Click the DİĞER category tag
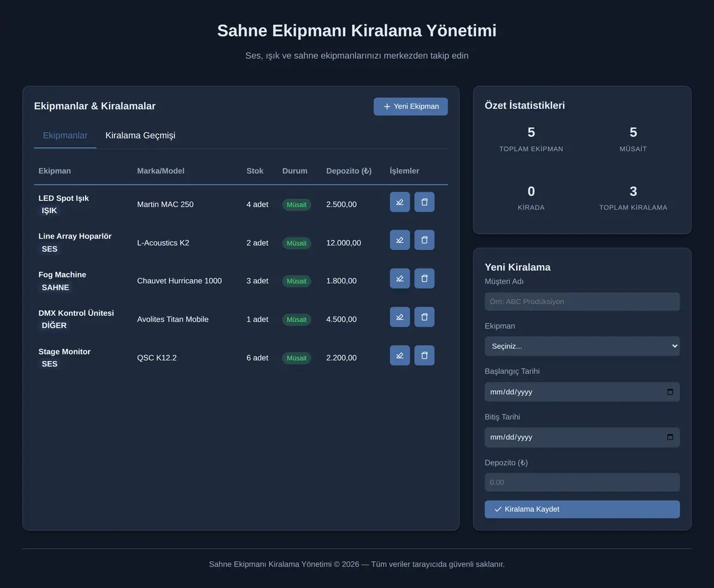 54,326
